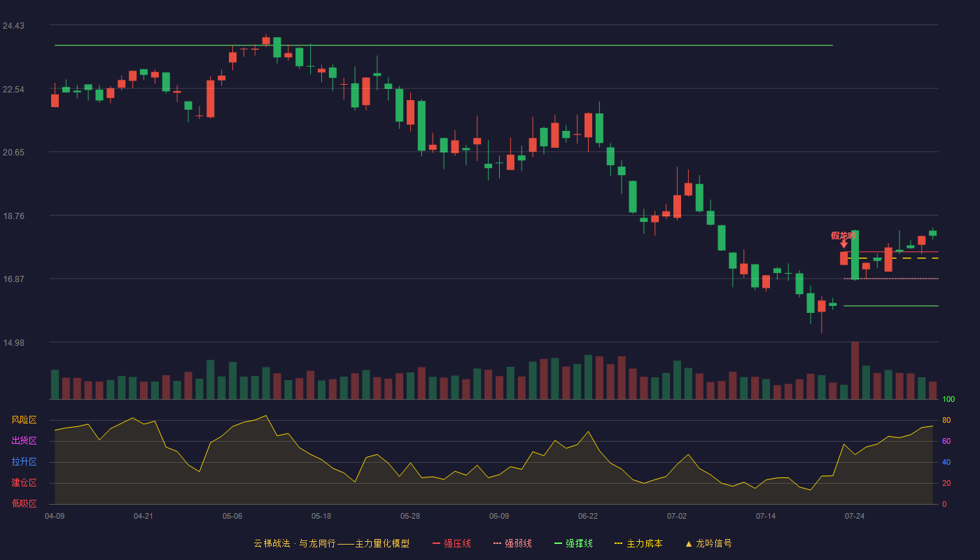The width and height of the screenshot is (980, 560).
Task: Select the 建仓区 zone label
Action: 24,483
